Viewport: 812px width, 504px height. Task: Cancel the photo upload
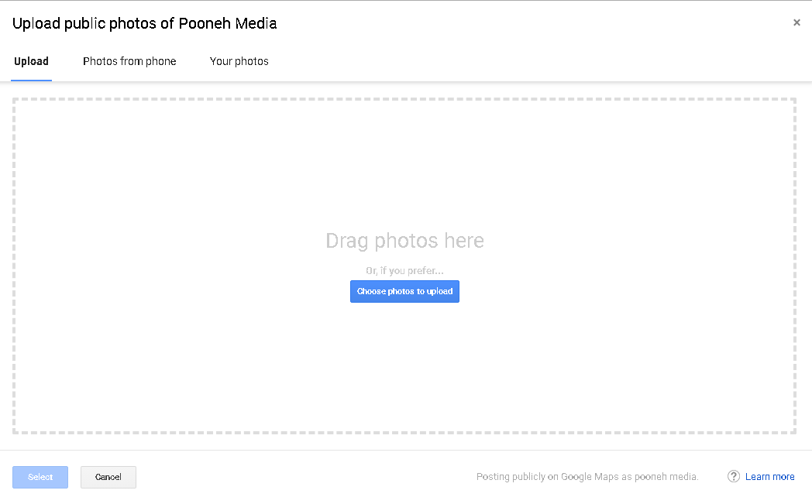pos(108,477)
